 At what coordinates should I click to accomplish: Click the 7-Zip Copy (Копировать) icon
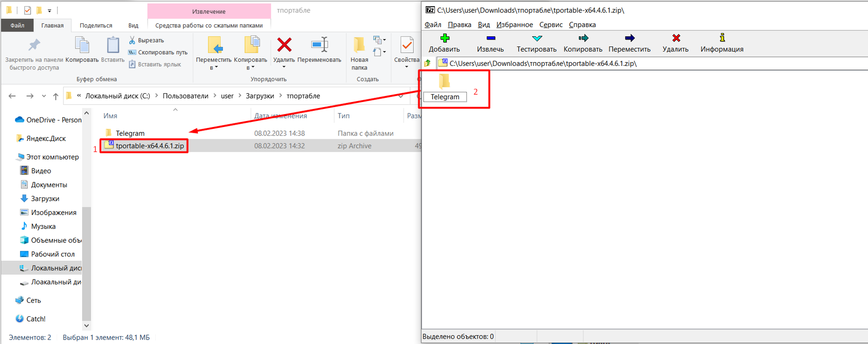tap(583, 39)
